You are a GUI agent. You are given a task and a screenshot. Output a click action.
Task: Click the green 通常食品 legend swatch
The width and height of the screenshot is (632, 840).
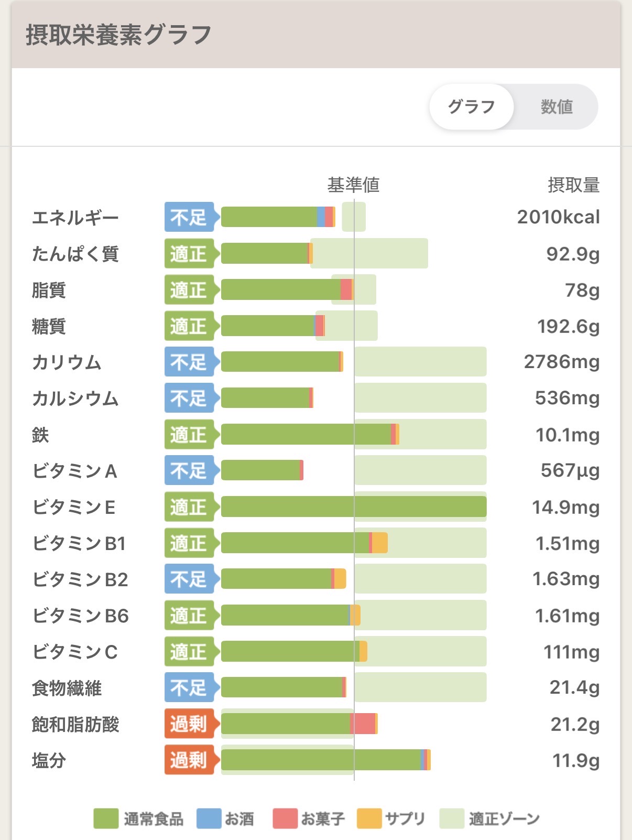(x=106, y=819)
